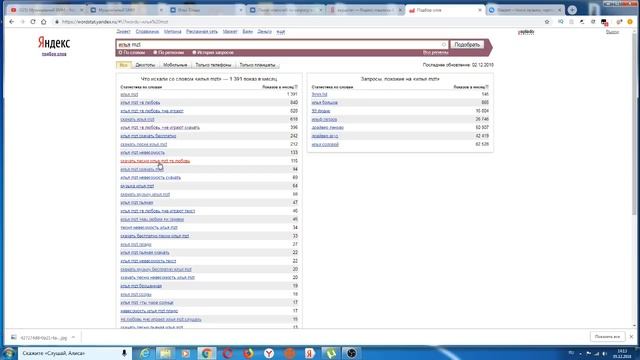The image size is (640, 360).
Task: Switch to the Только телефоны tab
Action: click(213, 65)
